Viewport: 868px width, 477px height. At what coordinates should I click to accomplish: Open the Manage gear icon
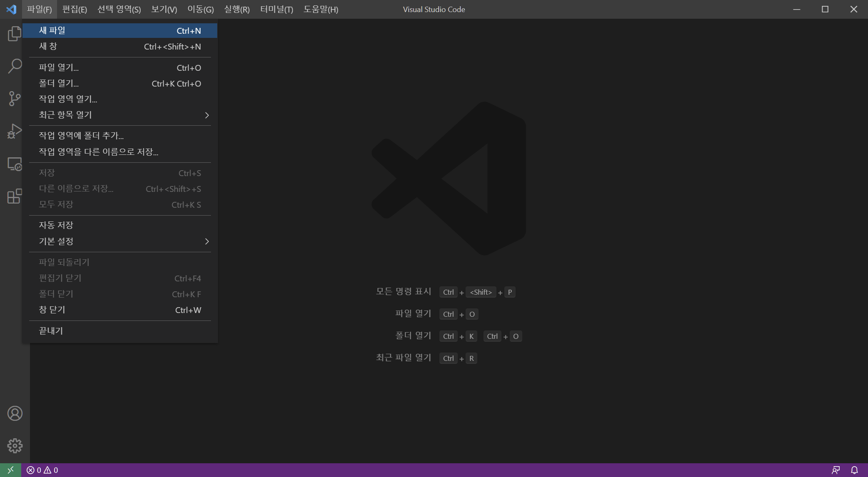tap(15, 446)
